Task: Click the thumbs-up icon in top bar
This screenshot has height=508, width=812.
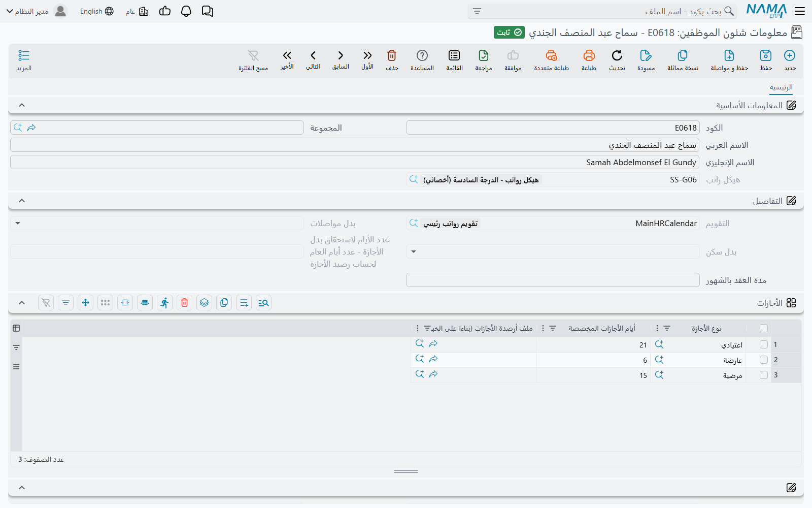Action: 165,11
